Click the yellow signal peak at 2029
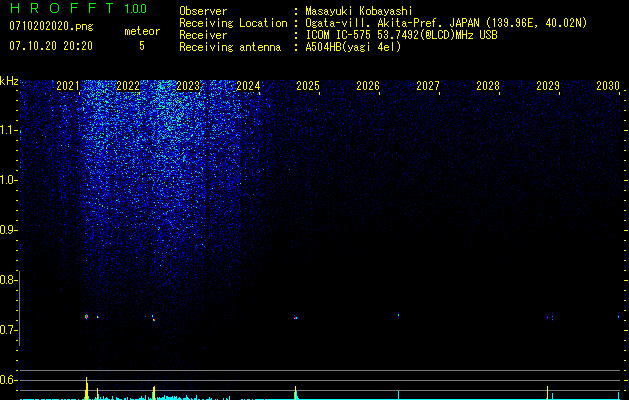 [548, 392]
